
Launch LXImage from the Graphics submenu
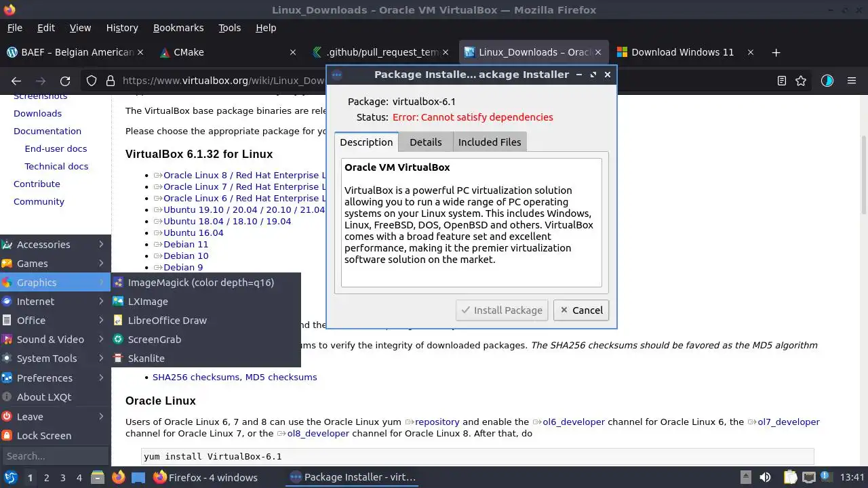tap(206, 302)
